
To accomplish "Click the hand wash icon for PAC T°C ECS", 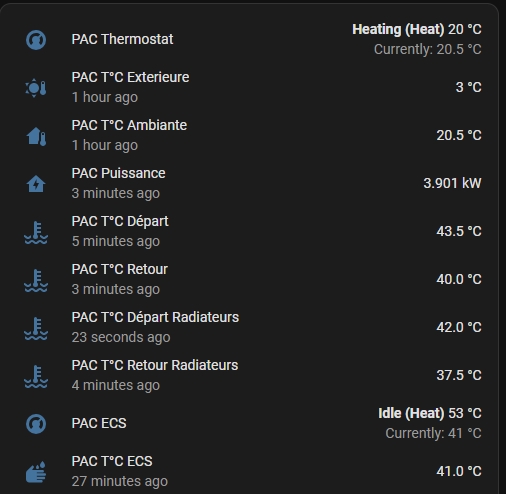I will [x=36, y=472].
